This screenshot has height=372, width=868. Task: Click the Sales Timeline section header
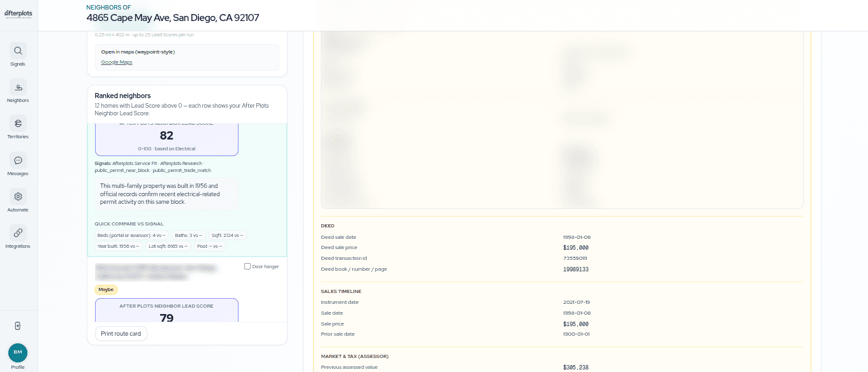pyautogui.click(x=341, y=291)
